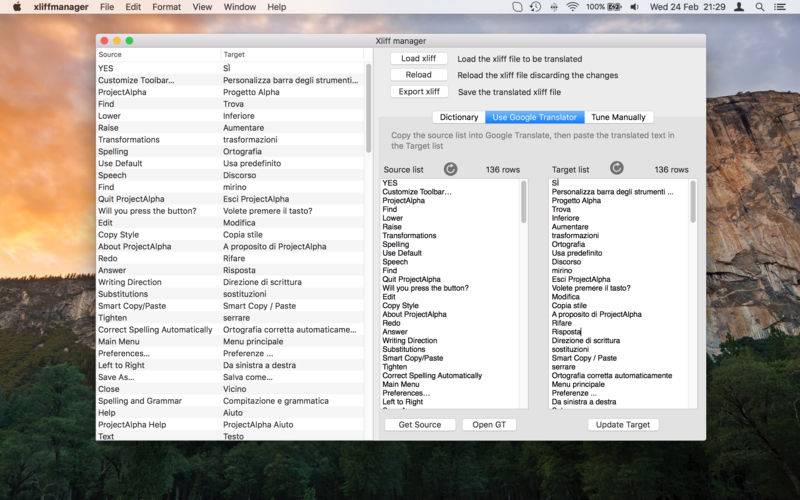Open the user account icon in the menu bar
The width and height of the screenshot is (800, 500).
click(739, 7)
